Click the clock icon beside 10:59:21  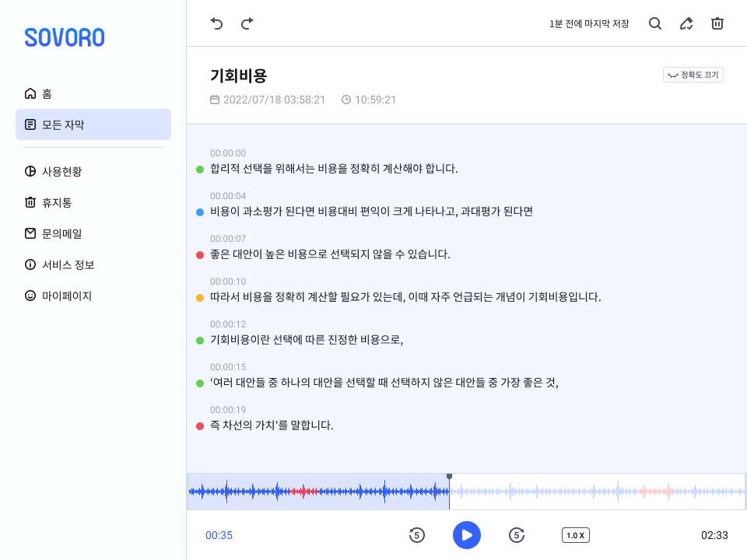[346, 100]
